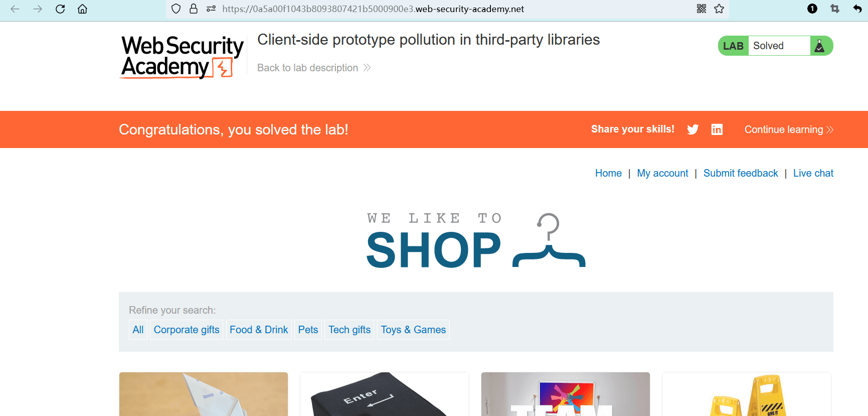Select the Food & Drink category filter
This screenshot has height=416, width=868.
coord(259,330)
